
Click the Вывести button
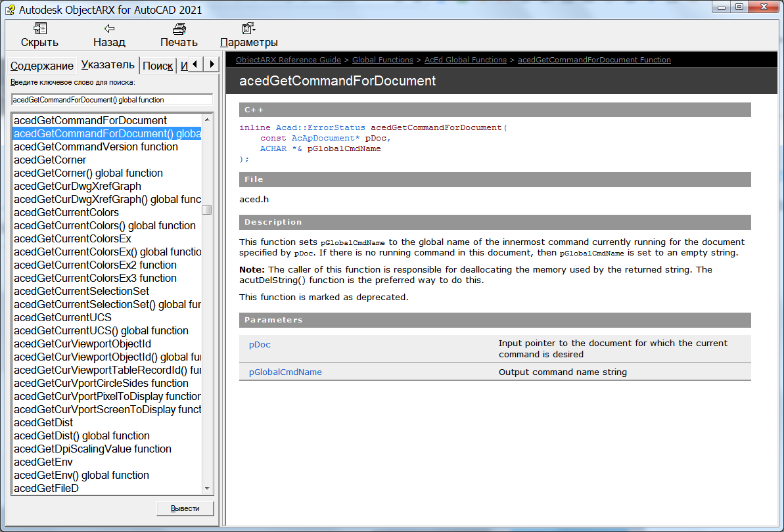pyautogui.click(x=185, y=508)
